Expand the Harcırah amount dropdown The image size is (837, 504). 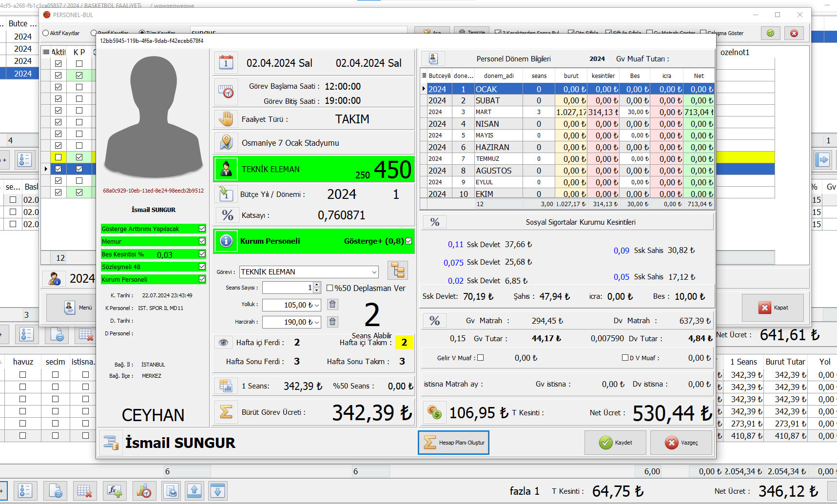pos(317,323)
